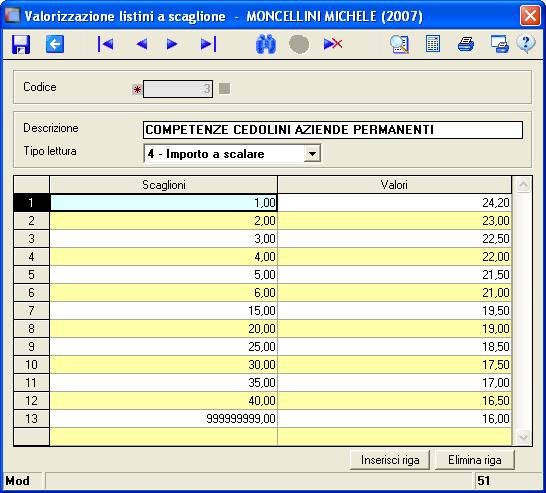Select row header 1
Image resolution: width=546 pixels, height=493 pixels.
tap(31, 203)
